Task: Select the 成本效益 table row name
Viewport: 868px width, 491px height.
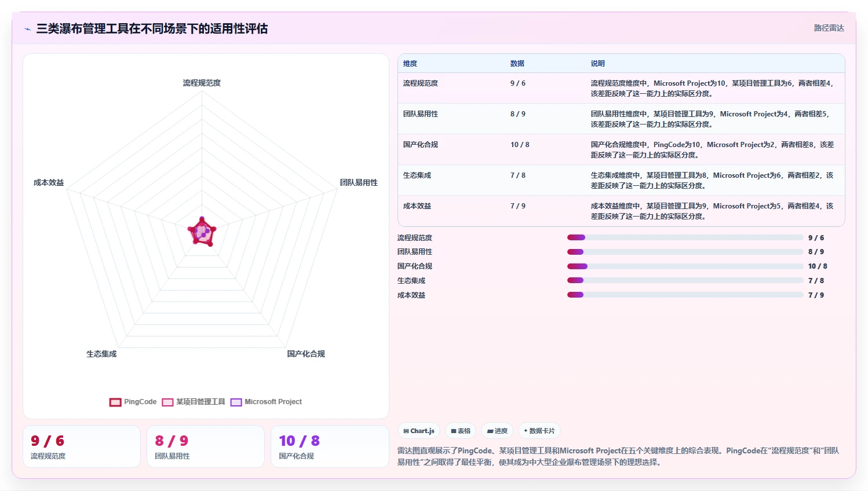Action: (417, 206)
